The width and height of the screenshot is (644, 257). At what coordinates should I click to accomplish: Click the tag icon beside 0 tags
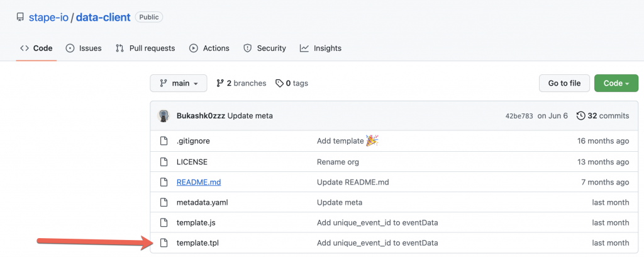pos(279,84)
